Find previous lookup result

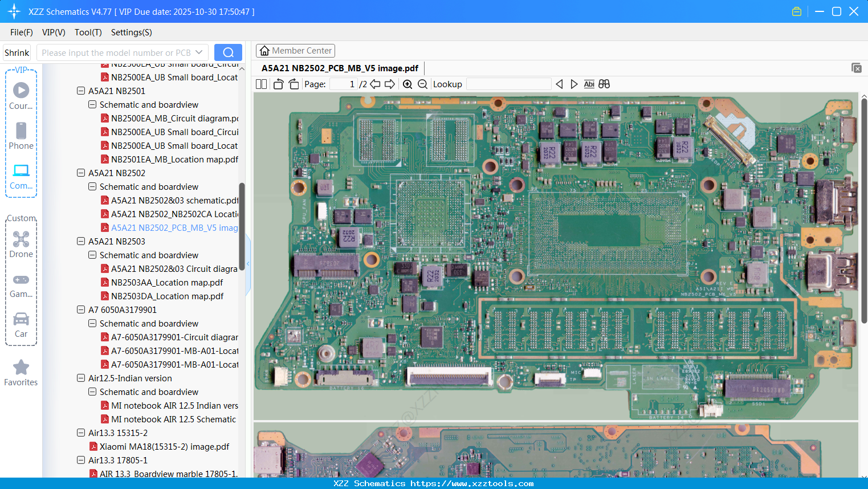click(x=559, y=84)
